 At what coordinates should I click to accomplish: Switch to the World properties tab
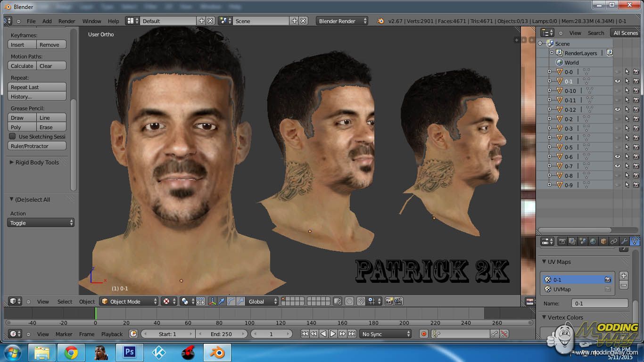coord(593,241)
